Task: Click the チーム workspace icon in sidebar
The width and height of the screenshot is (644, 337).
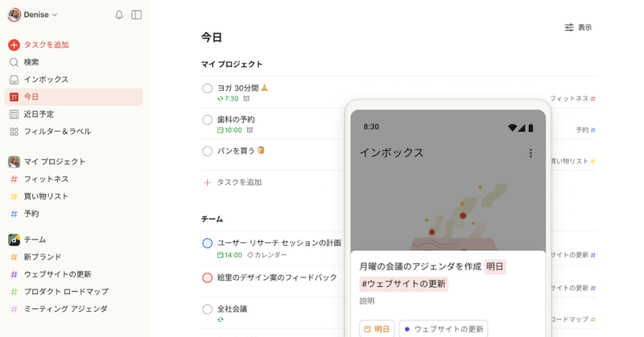Action: 14,240
